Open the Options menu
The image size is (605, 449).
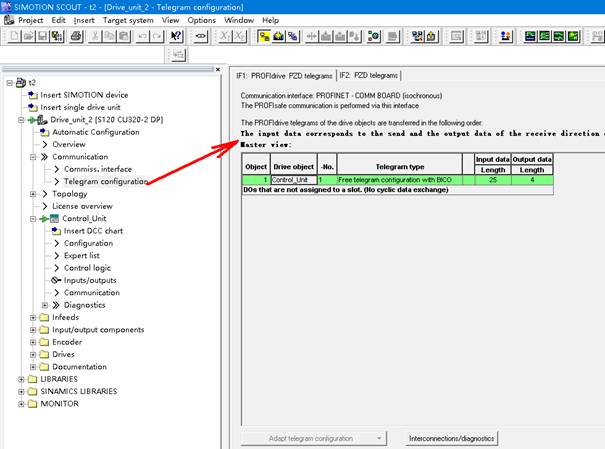click(201, 20)
